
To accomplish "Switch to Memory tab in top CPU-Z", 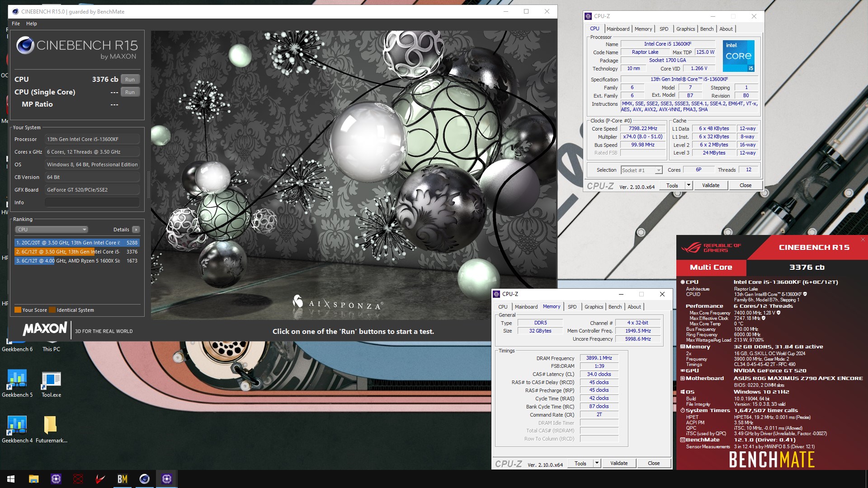I will [643, 29].
